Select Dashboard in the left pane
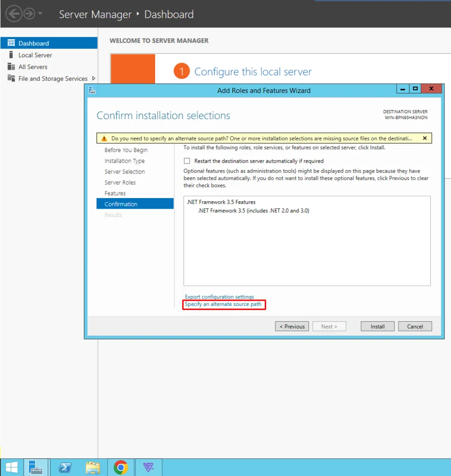This screenshot has height=476, width=451. (49, 43)
